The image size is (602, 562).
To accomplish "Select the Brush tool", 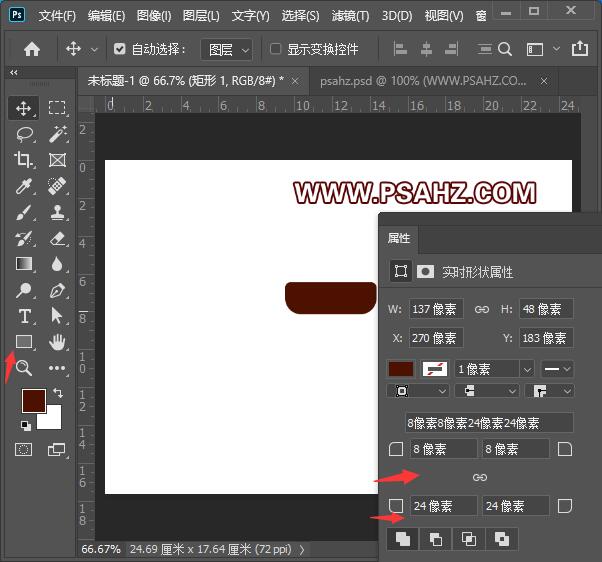I will tap(23, 212).
